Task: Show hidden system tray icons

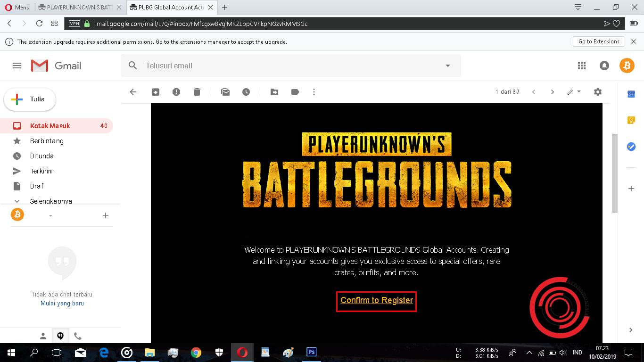Action: 529,353
